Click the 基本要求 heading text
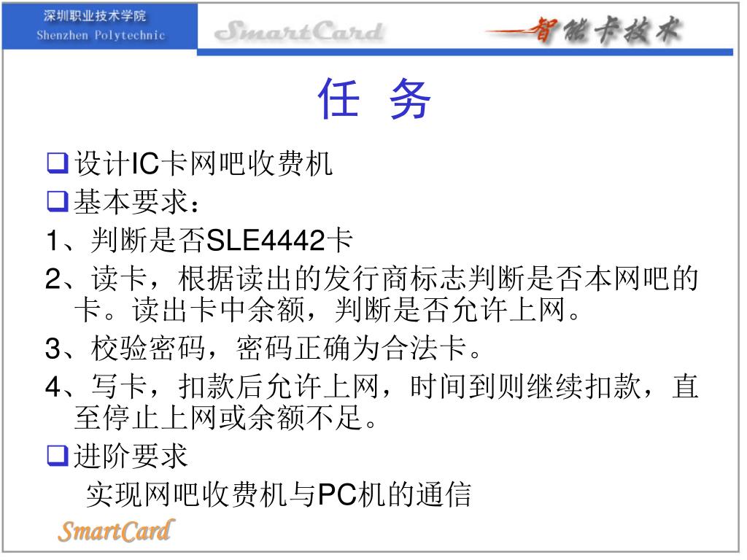Screen dimensions: 747x560 click(x=136, y=201)
